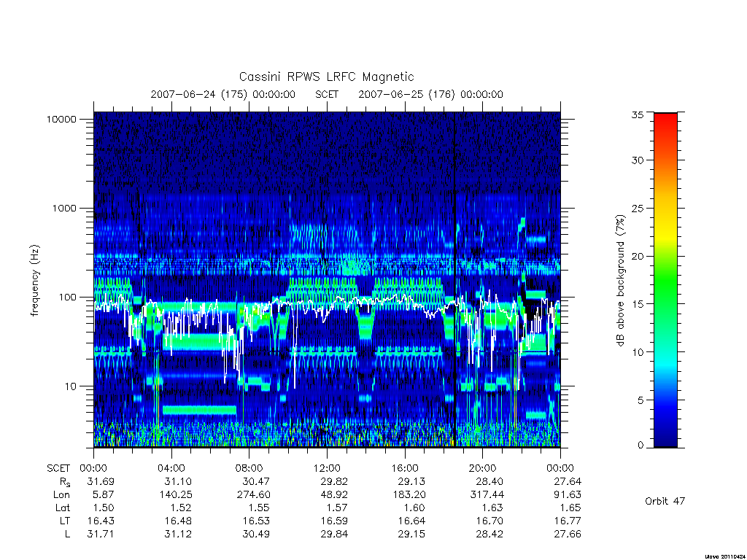Click the 'Orbit 47' label
Viewport: 747px width, 560px height.
tap(665, 501)
